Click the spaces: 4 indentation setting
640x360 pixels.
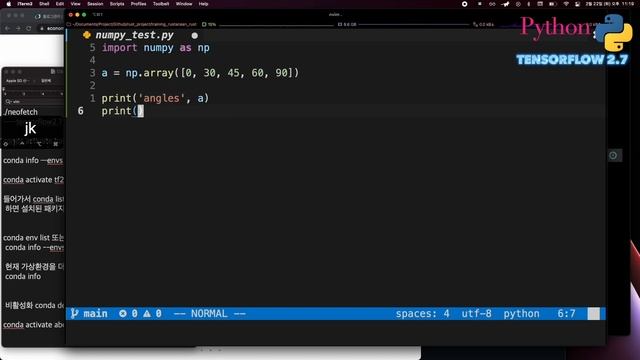pyautogui.click(x=422, y=313)
